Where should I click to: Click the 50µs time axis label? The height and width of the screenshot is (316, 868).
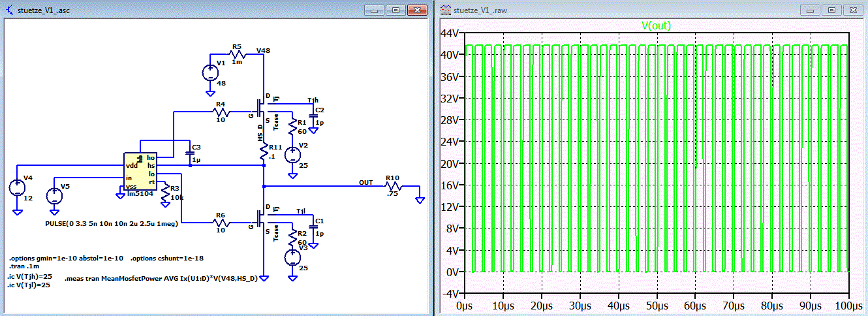click(x=657, y=306)
